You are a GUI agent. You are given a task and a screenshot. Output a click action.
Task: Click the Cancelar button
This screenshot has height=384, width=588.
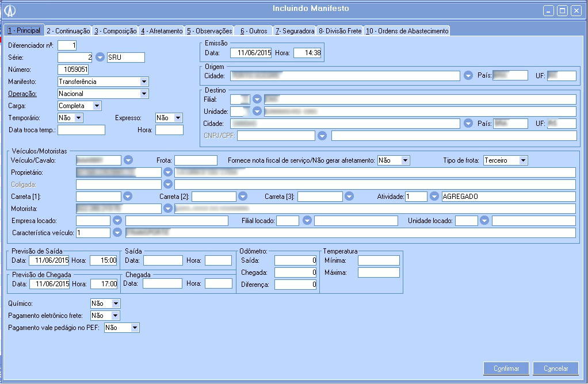click(555, 368)
